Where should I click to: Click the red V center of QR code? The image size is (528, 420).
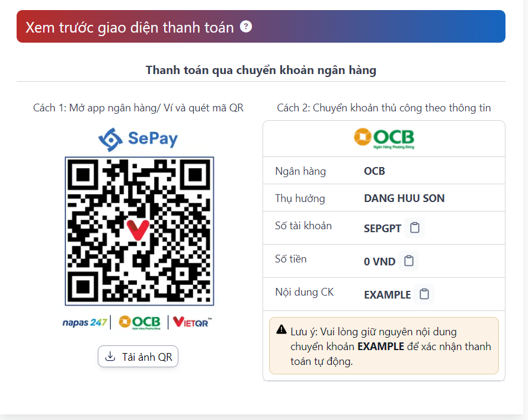point(137,230)
